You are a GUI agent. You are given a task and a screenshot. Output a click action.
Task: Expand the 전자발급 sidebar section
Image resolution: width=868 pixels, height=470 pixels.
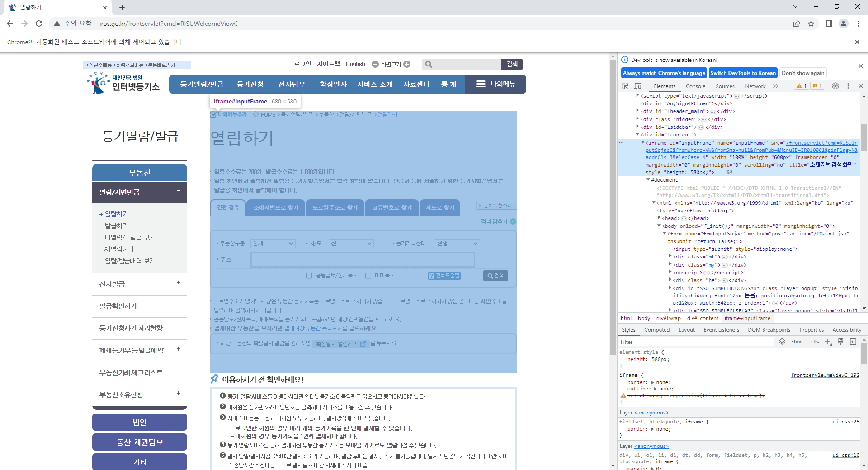point(179,282)
